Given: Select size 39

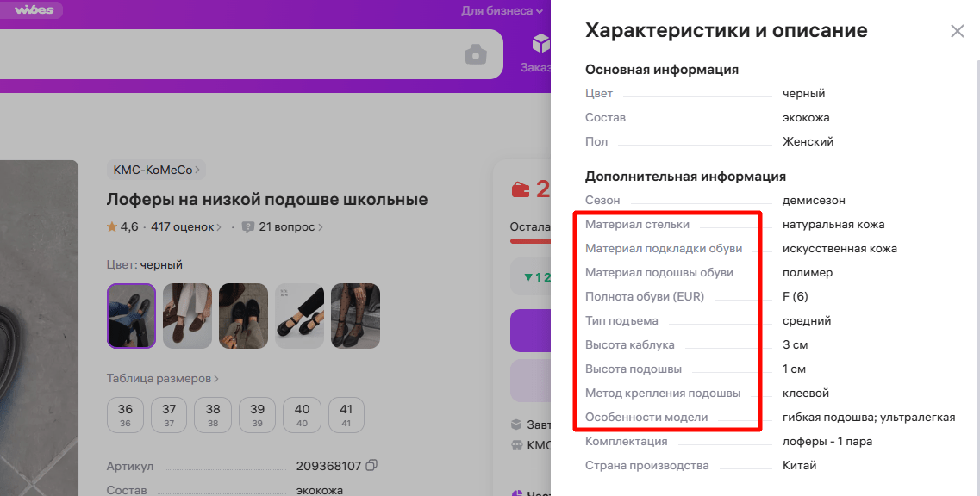Looking at the screenshot, I should coord(258,415).
